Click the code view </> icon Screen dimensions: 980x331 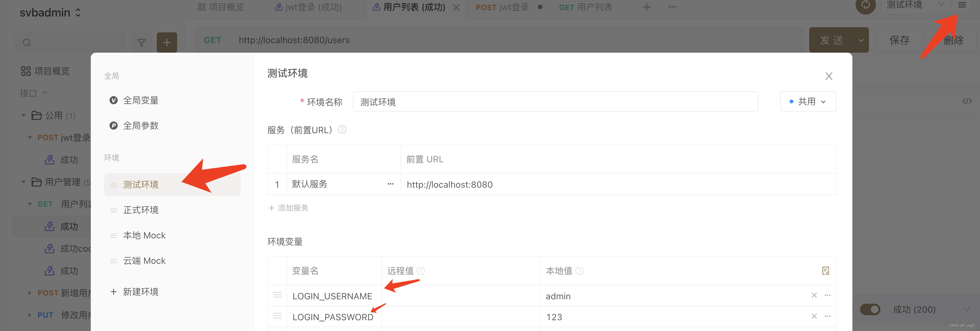[967, 101]
